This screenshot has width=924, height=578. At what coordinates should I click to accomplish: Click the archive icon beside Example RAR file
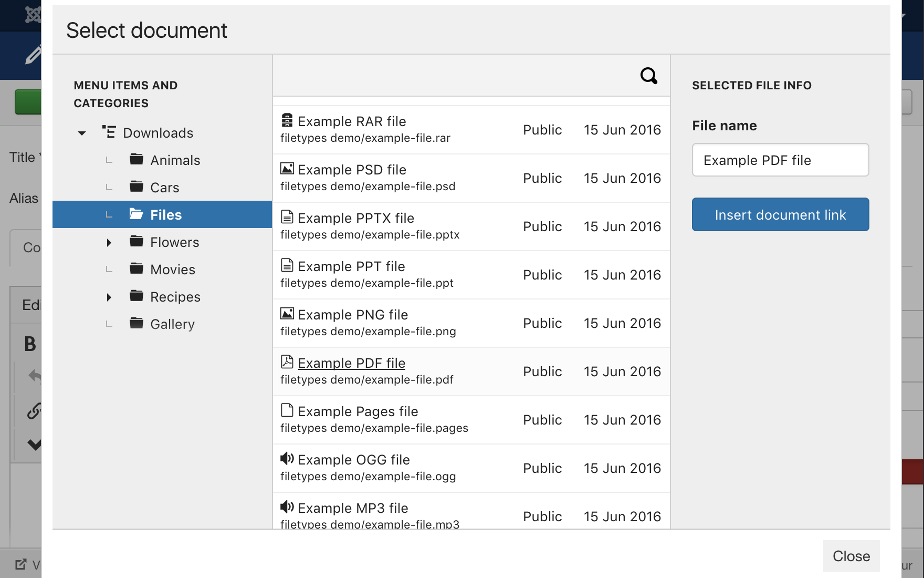pyautogui.click(x=287, y=120)
